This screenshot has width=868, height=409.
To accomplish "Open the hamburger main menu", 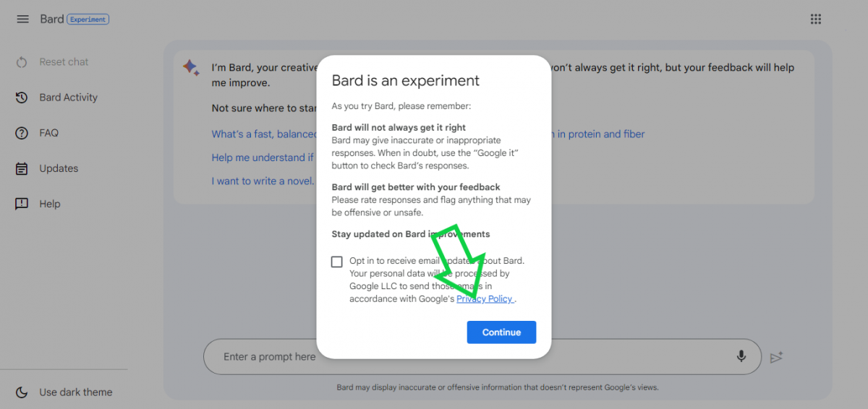I will pyautogui.click(x=22, y=20).
